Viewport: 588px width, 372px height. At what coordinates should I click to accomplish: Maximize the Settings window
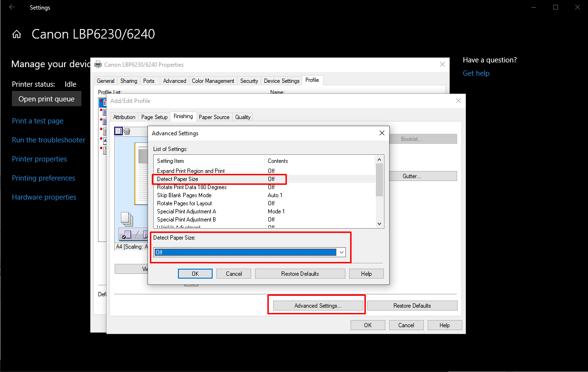click(x=556, y=7)
